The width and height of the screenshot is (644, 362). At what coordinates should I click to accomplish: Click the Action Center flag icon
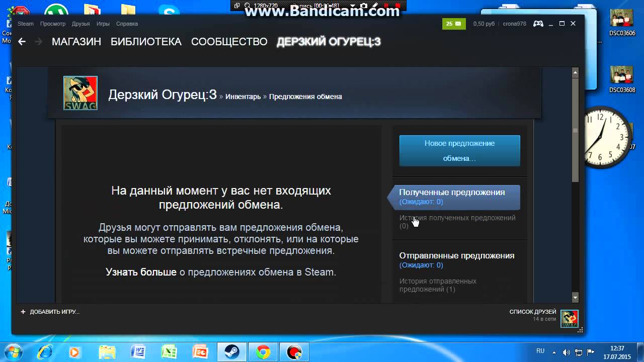click(591, 351)
